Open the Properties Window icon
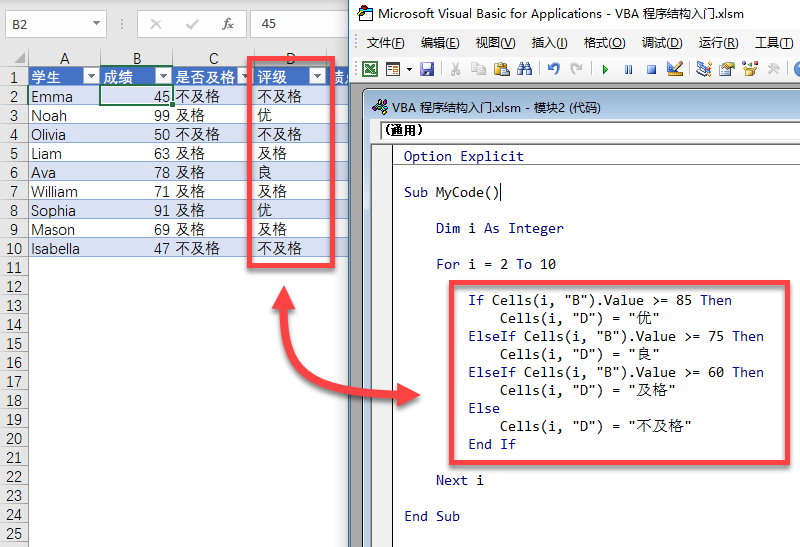The image size is (800, 547). pos(726,69)
